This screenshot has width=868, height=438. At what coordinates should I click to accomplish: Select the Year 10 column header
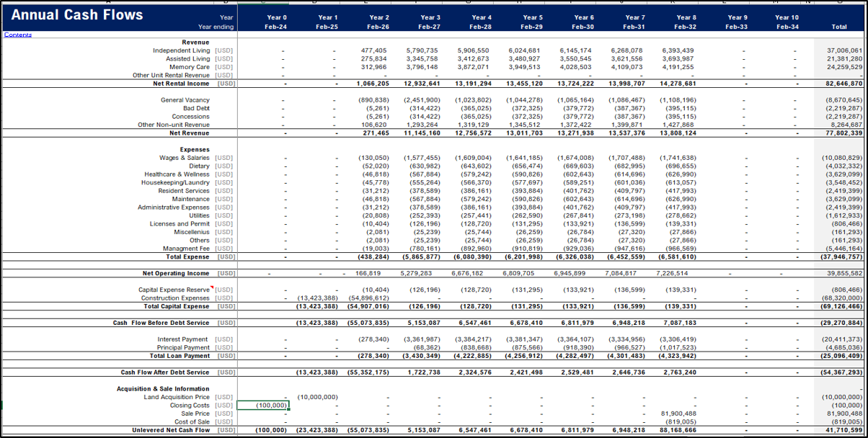click(787, 17)
